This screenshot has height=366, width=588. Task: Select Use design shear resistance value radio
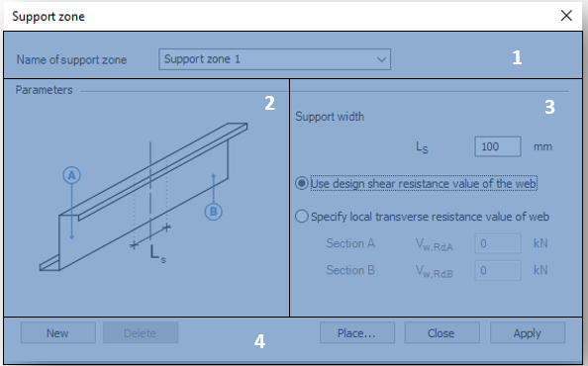click(302, 184)
